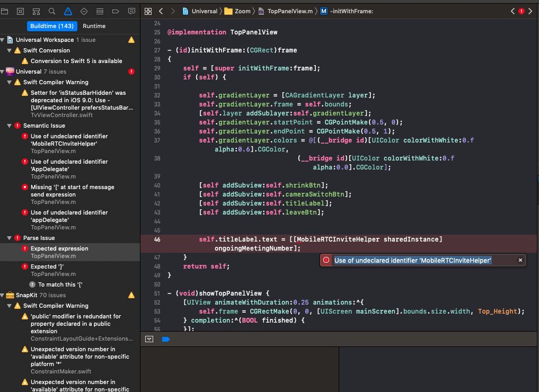Switch to the Runtime issues tab
The width and height of the screenshot is (539, 392).
[94, 26]
